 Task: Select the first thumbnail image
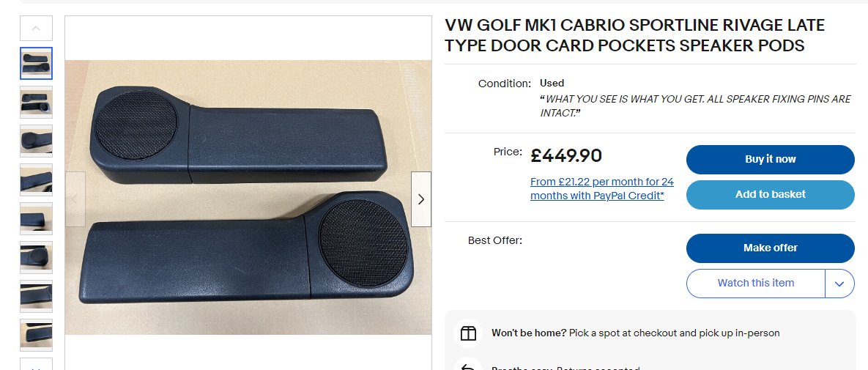36,63
